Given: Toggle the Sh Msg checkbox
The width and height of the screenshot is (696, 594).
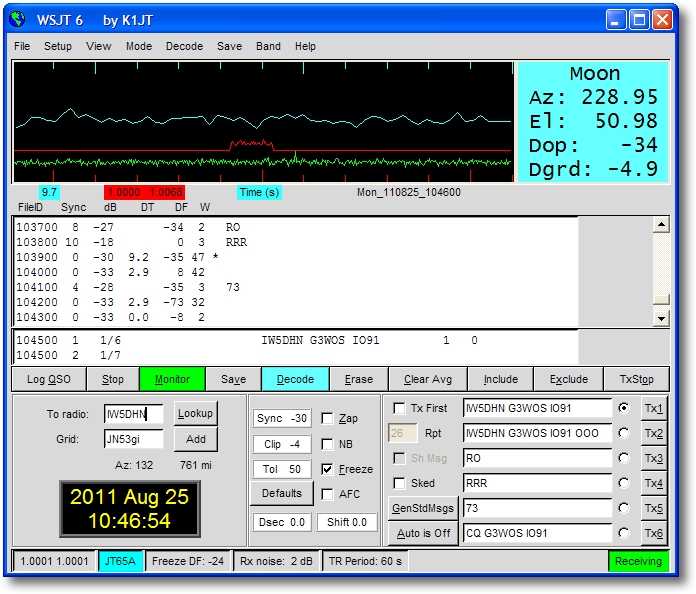Looking at the screenshot, I should coord(399,458).
